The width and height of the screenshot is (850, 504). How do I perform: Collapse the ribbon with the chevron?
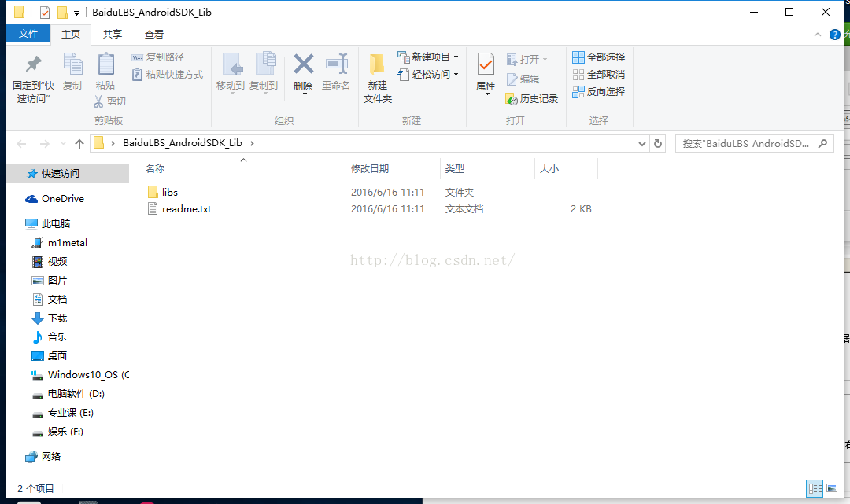click(x=818, y=35)
